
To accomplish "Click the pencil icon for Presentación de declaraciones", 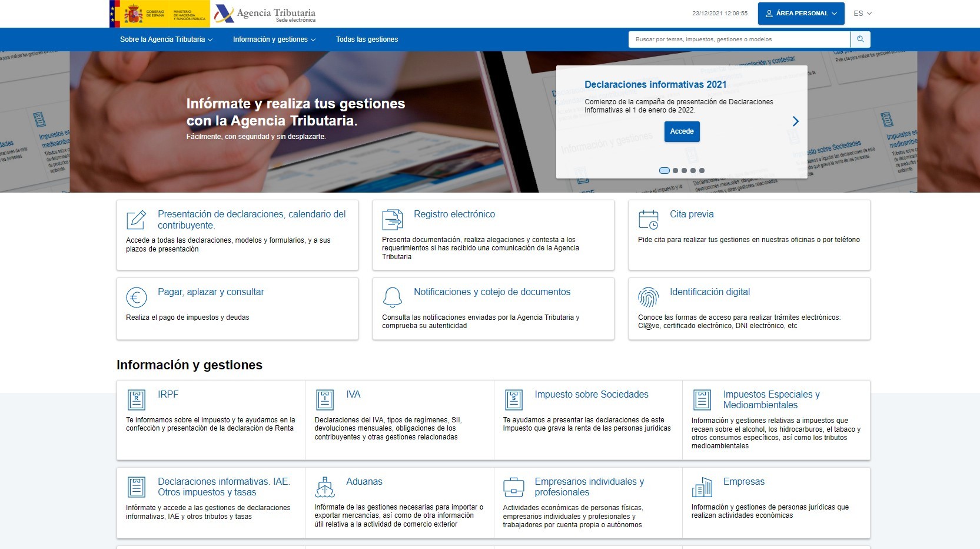I will pos(136,220).
